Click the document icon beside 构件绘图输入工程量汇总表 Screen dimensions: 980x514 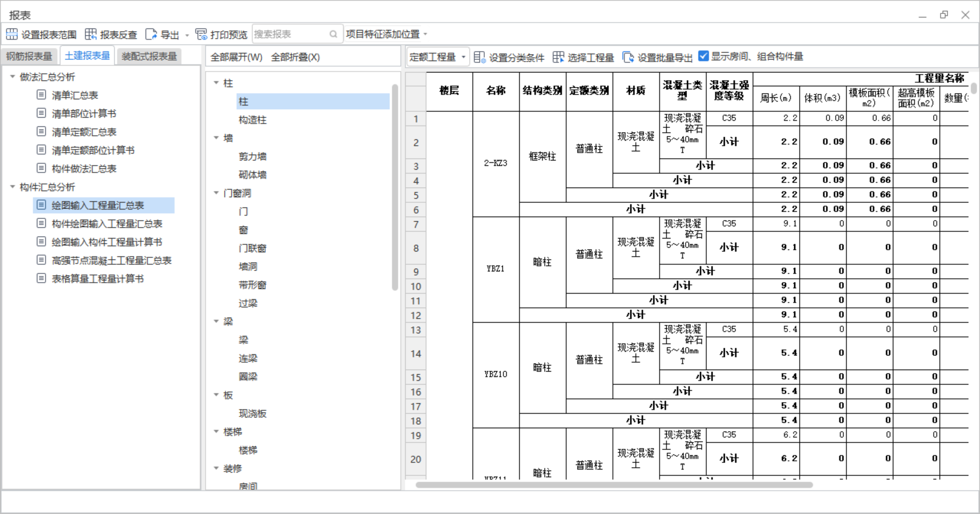pyautogui.click(x=41, y=223)
